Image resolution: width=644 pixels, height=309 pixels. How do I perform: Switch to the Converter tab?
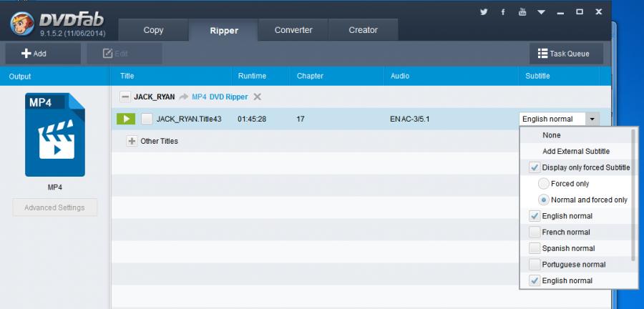pyautogui.click(x=293, y=30)
